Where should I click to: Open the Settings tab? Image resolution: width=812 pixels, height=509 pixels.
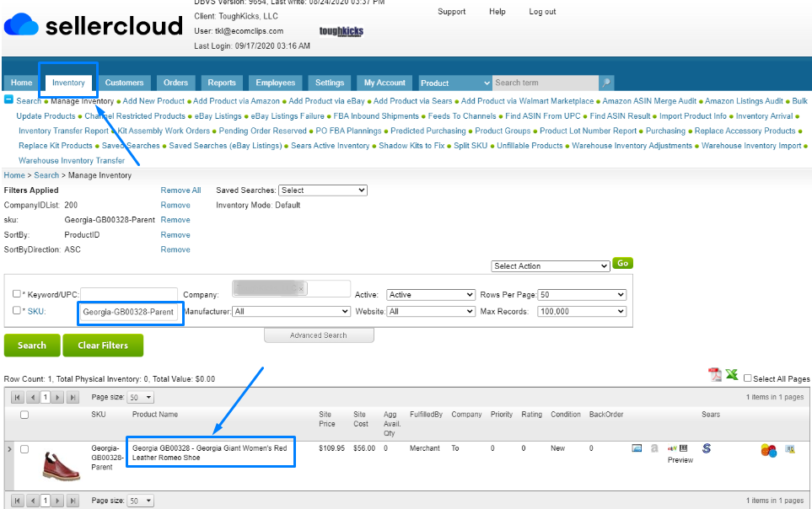point(330,83)
